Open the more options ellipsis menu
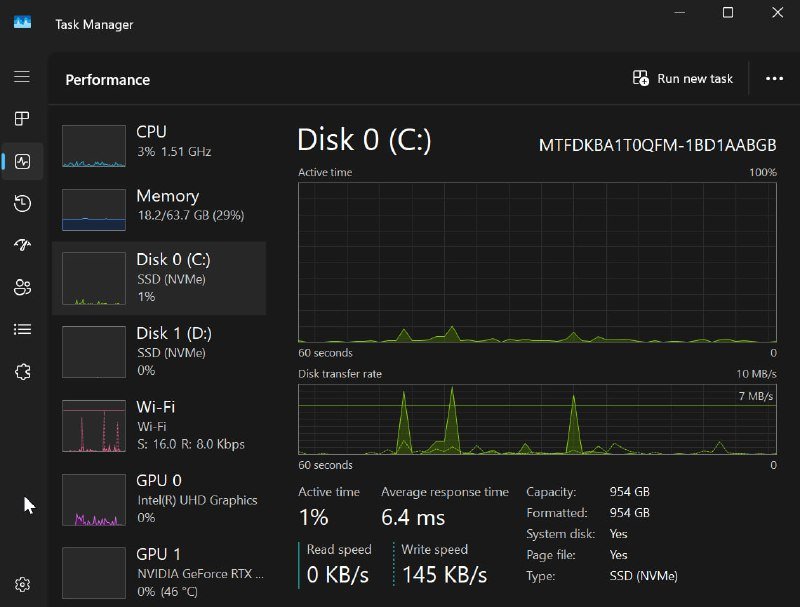This screenshot has width=800, height=607. click(x=775, y=78)
